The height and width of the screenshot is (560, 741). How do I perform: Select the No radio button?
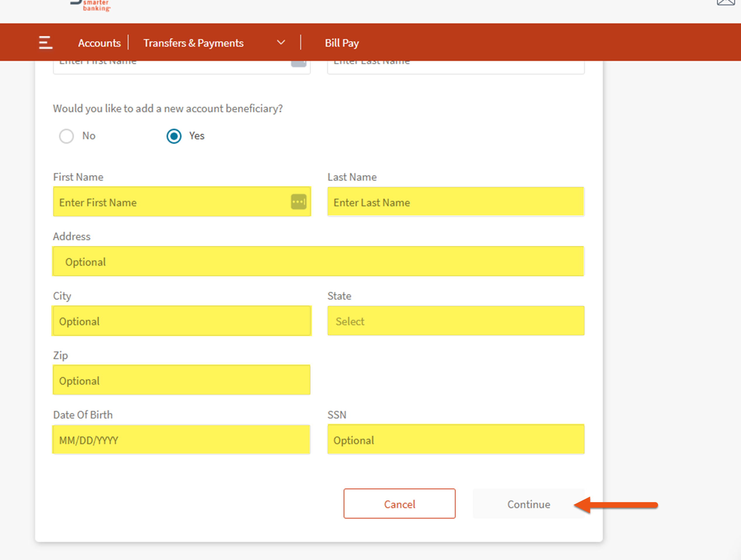coord(66,136)
